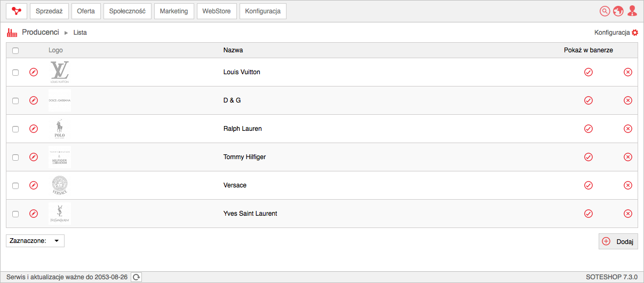
Task: Delete the Ralph Lauren producer
Action: (x=628, y=129)
